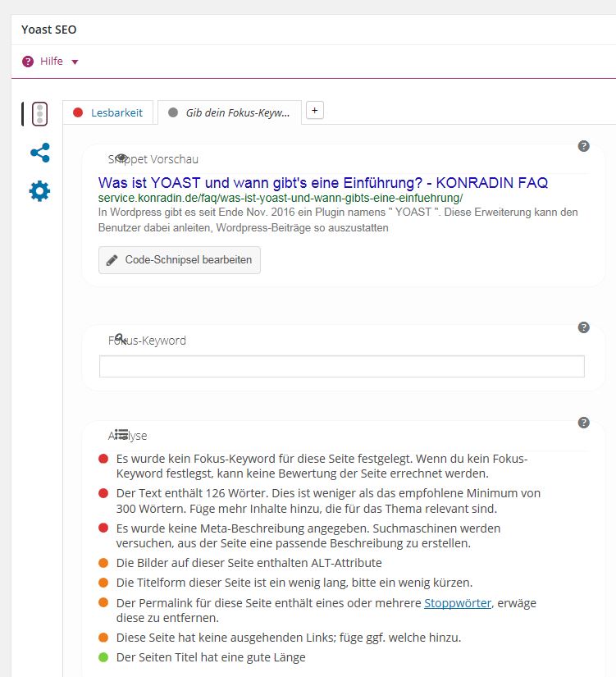Click the key icon in Fokus-Keyword heading

121,338
